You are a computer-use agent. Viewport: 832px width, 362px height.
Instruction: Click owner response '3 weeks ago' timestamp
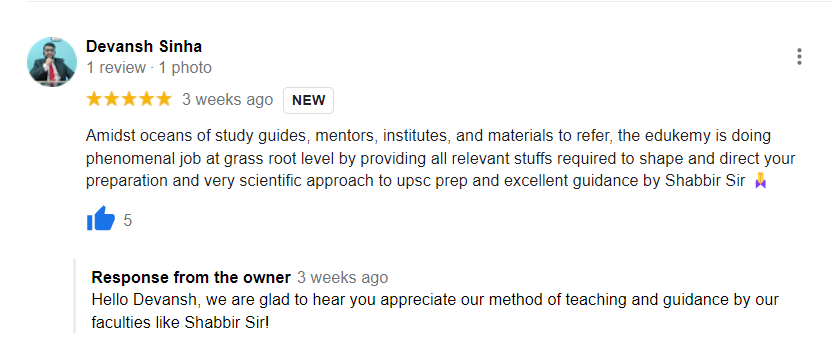point(342,278)
